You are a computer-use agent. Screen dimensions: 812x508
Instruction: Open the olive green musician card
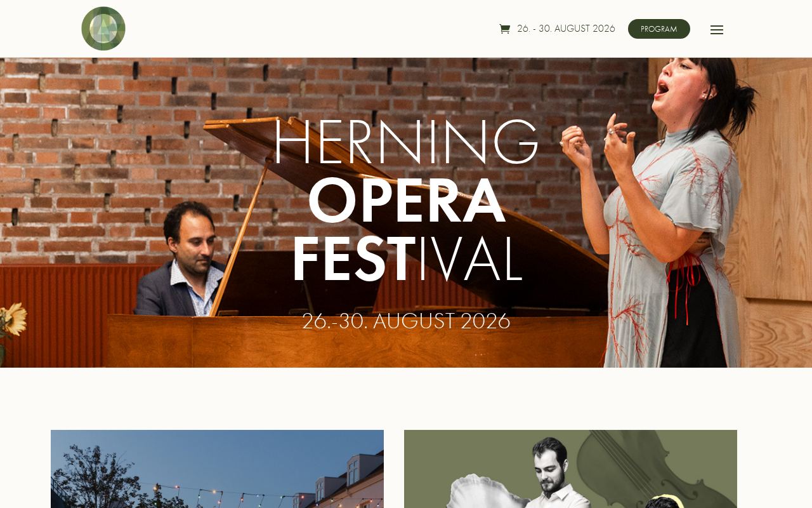[x=570, y=469]
